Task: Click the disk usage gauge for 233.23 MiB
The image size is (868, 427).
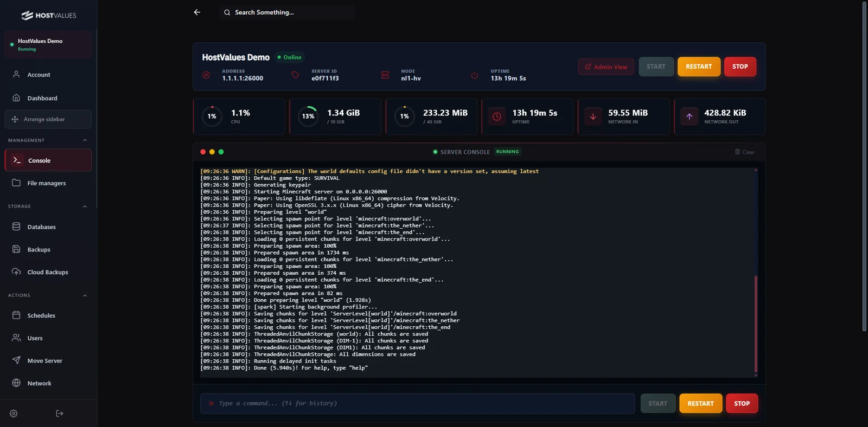Action: 404,116
